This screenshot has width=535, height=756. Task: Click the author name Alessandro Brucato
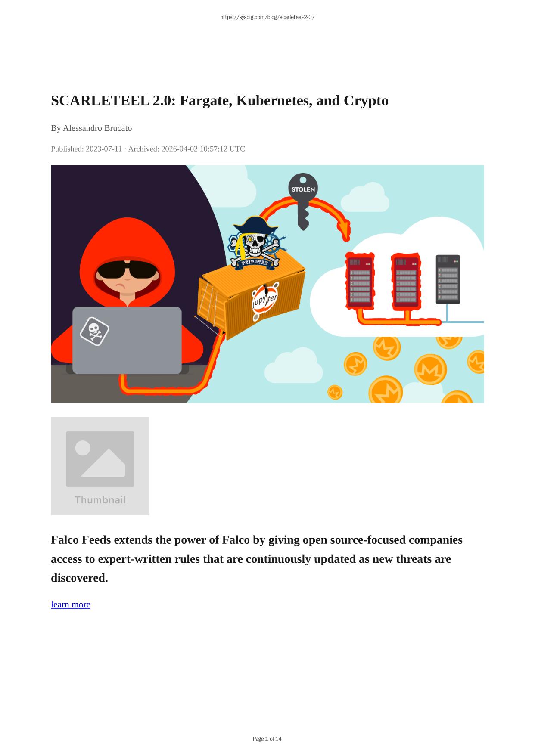[x=97, y=128]
